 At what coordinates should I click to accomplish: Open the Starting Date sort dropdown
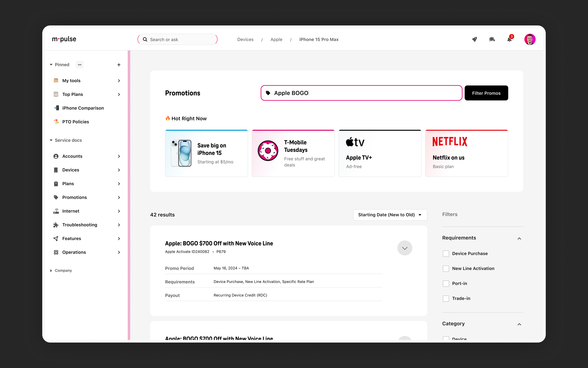(x=390, y=215)
